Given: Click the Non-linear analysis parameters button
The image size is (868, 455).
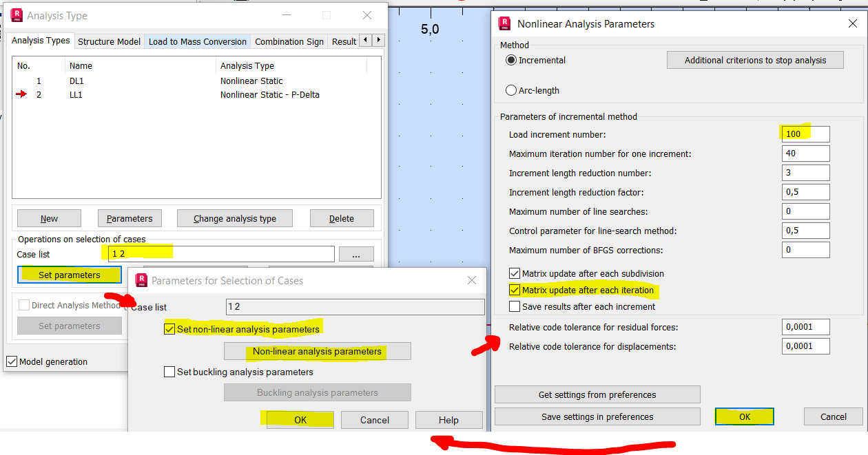Looking at the screenshot, I should tap(317, 351).
